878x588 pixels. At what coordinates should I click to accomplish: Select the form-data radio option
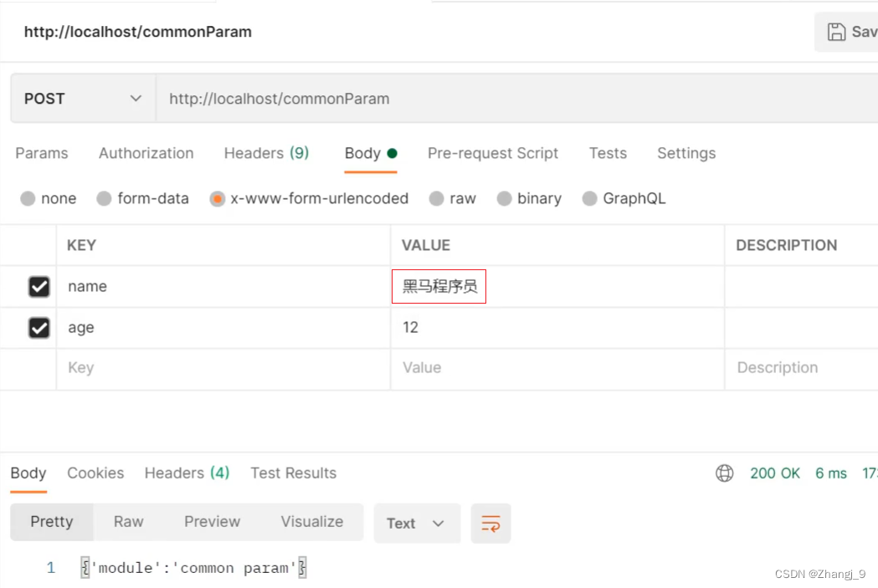(104, 198)
